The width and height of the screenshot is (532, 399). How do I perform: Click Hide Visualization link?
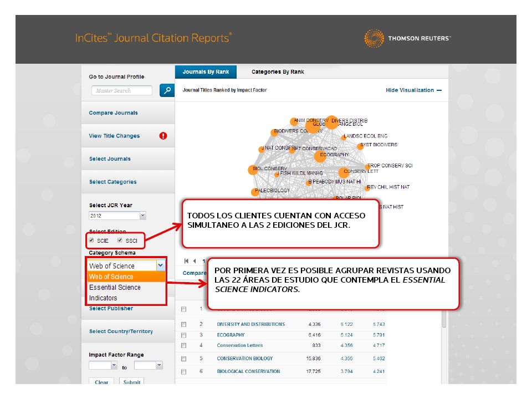tap(413, 90)
